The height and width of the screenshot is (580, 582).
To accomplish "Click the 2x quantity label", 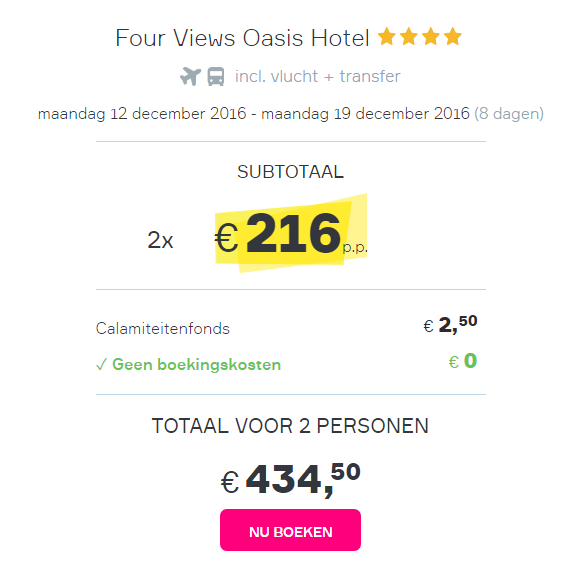I will pos(160,240).
